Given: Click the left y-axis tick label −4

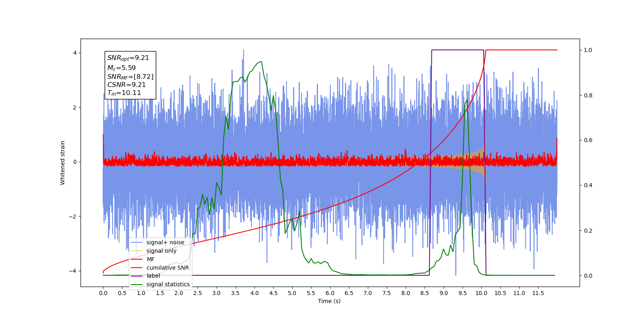Looking at the screenshot, I should (73, 271).
